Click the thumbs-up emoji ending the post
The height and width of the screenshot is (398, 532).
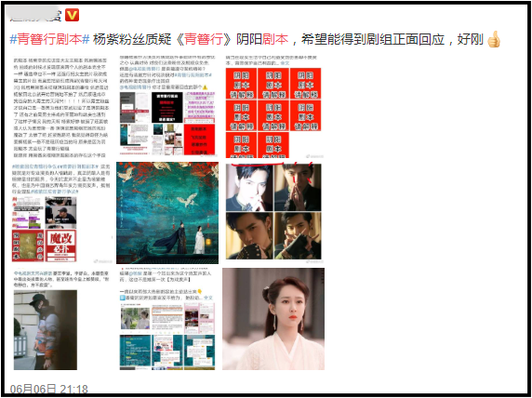[x=494, y=39]
